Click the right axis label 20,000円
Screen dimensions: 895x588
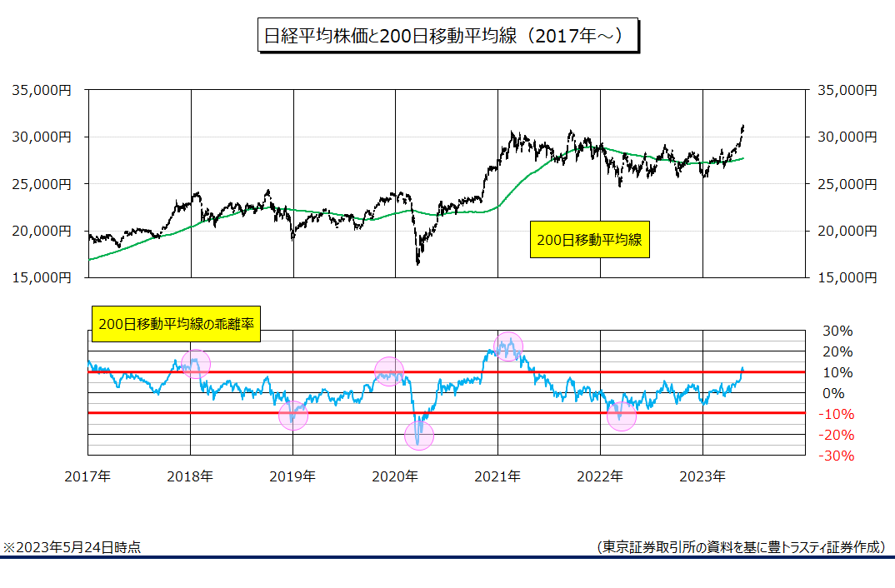847,231
